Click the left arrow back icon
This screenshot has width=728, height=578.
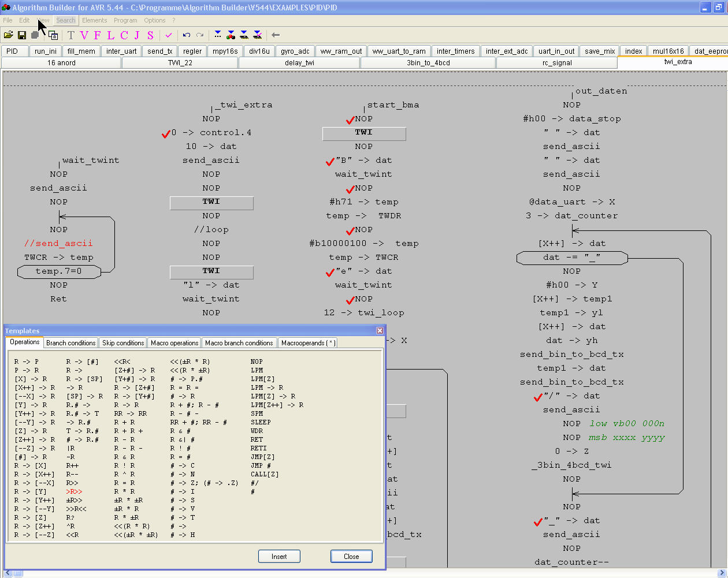point(276,35)
